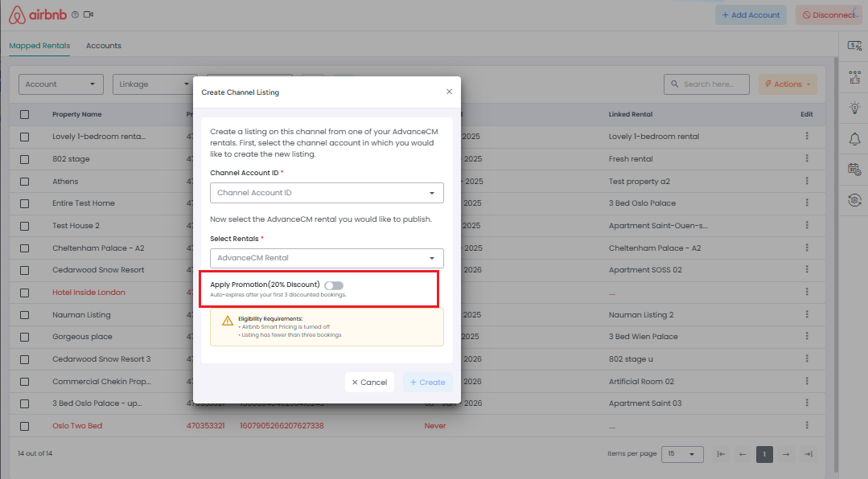The height and width of the screenshot is (479, 868).
Task: Open the help icon beside airbnb logo
Action: (76, 15)
